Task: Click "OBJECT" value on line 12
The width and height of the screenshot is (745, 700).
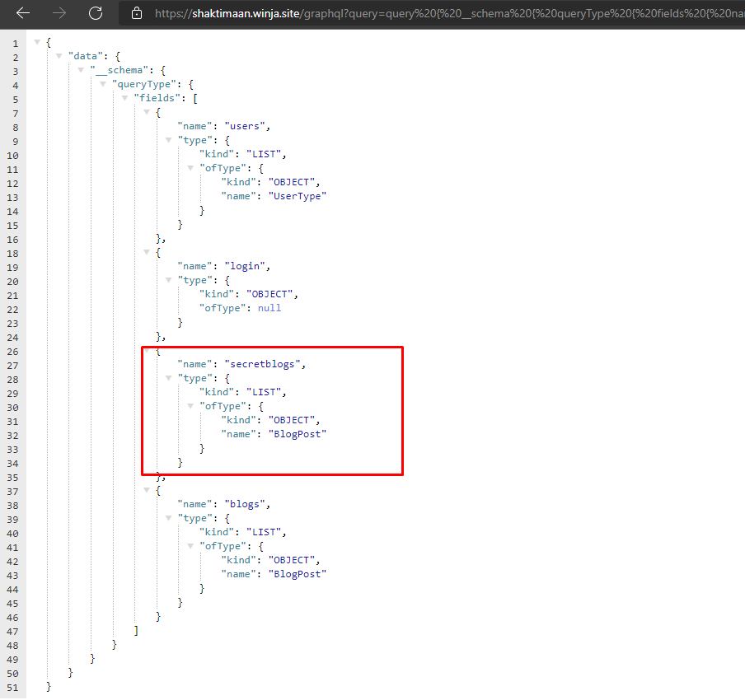Action: 292,182
